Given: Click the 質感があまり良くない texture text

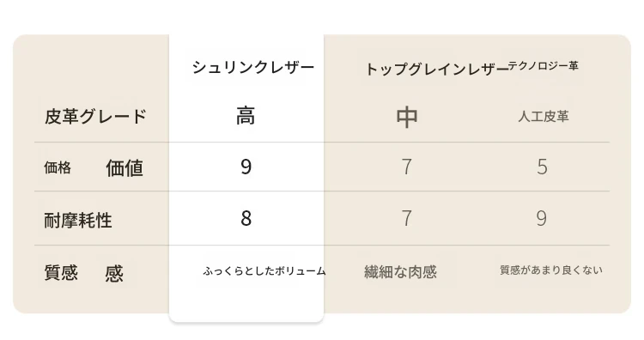Looking at the screenshot, I should click(551, 270).
